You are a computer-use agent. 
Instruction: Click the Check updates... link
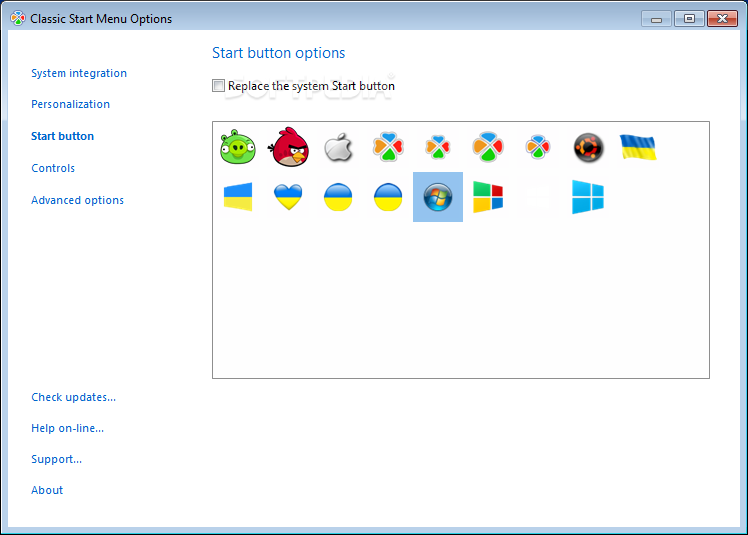[73, 397]
